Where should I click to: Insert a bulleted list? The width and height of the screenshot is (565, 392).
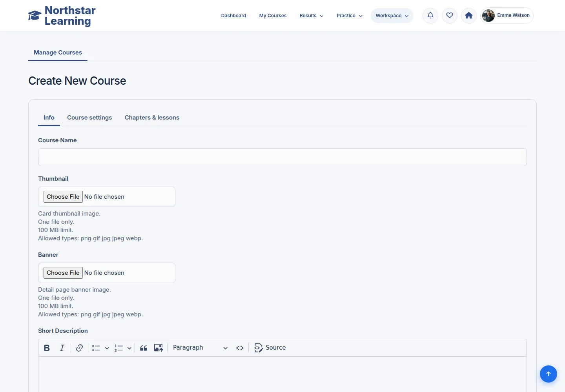pyautogui.click(x=96, y=348)
